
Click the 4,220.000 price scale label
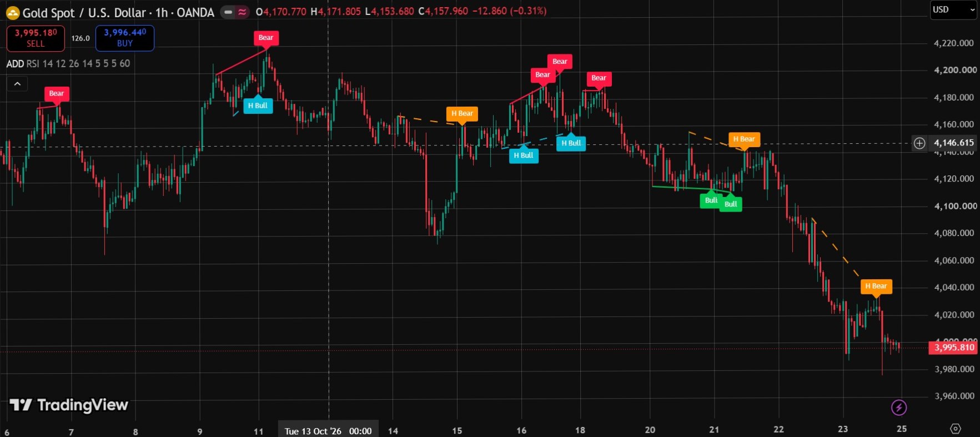coord(953,43)
